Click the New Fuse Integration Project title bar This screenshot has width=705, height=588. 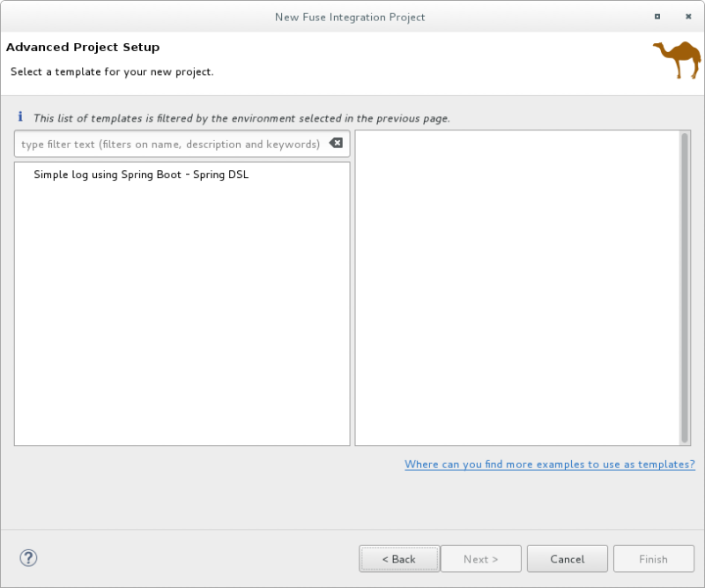350,17
